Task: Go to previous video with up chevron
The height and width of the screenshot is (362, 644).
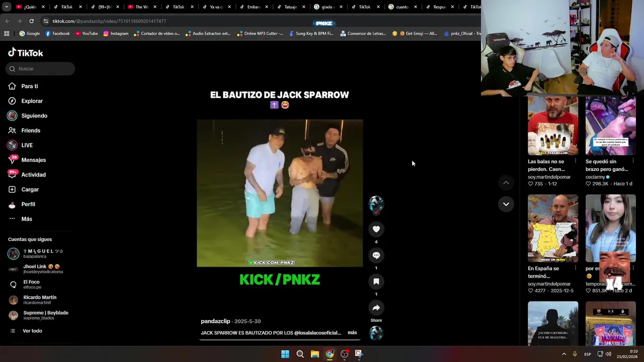Action: click(x=506, y=183)
